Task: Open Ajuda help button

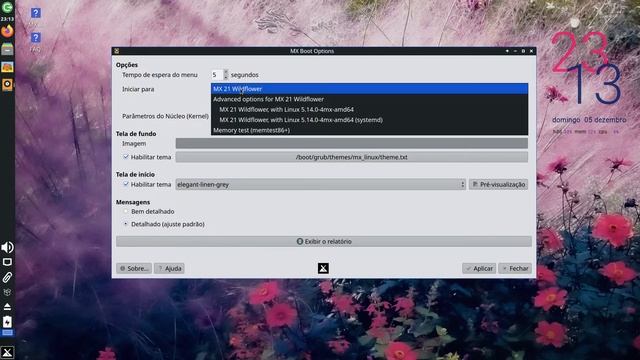Action: point(169,268)
